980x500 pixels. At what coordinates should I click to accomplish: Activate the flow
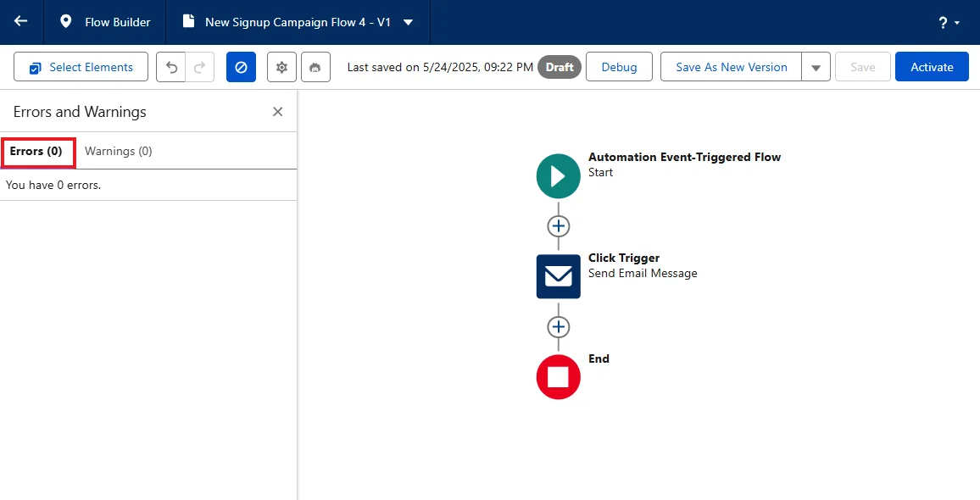932,67
